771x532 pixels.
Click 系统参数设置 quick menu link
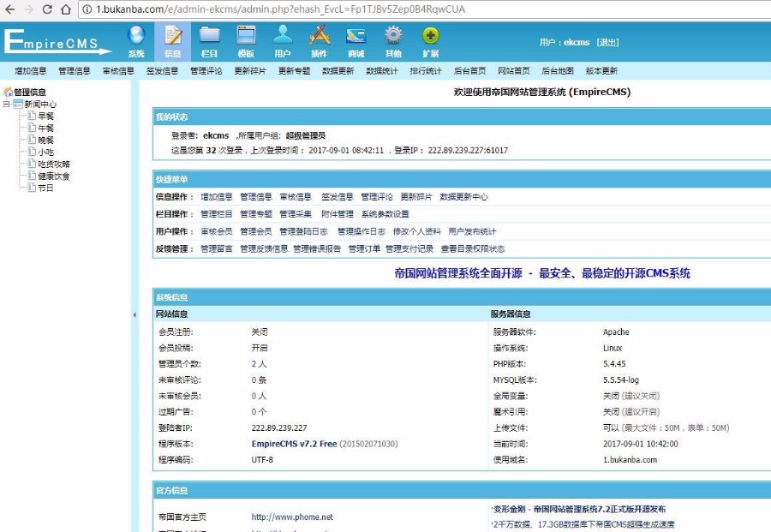[385, 214]
